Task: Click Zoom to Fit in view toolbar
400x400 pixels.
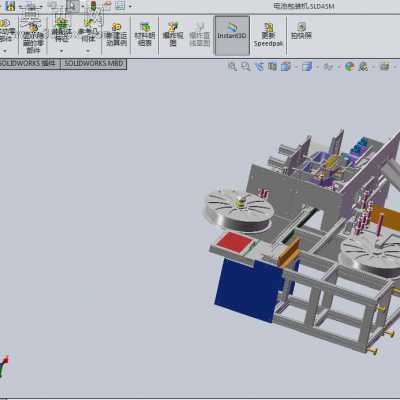Action: pos(232,67)
